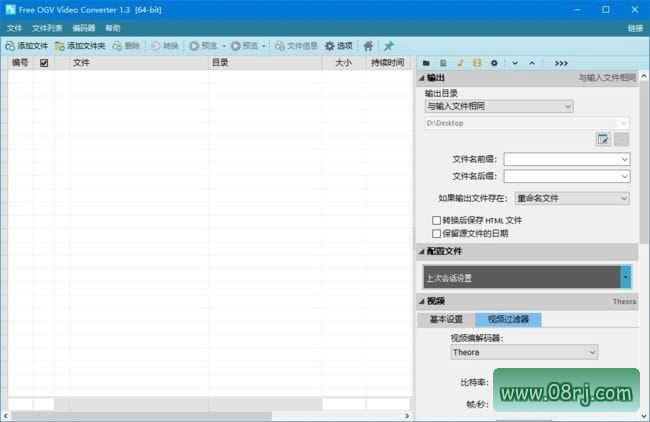Click the up chevron collapse-all icon
Viewport: 650px width, 422px height.
(532, 63)
